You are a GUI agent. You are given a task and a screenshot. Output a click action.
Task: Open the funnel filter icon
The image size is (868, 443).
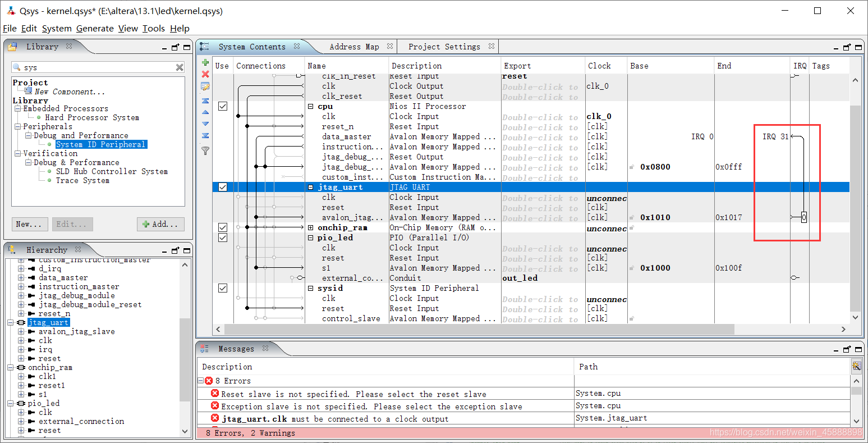(205, 150)
